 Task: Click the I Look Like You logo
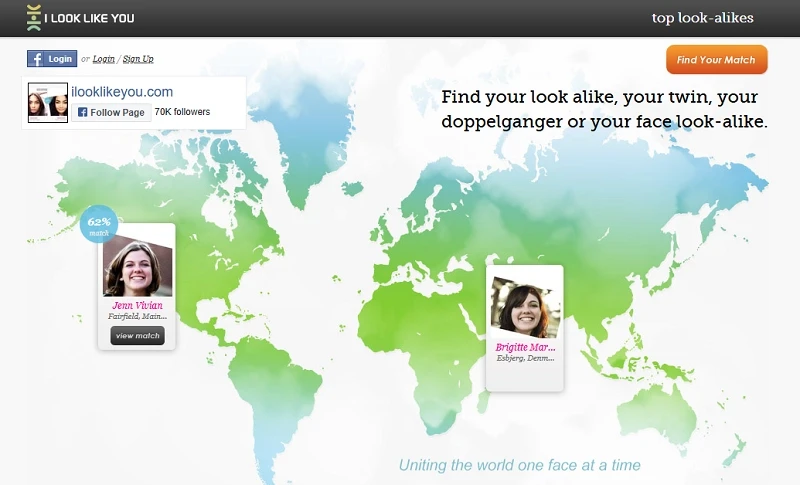pyautogui.click(x=81, y=18)
